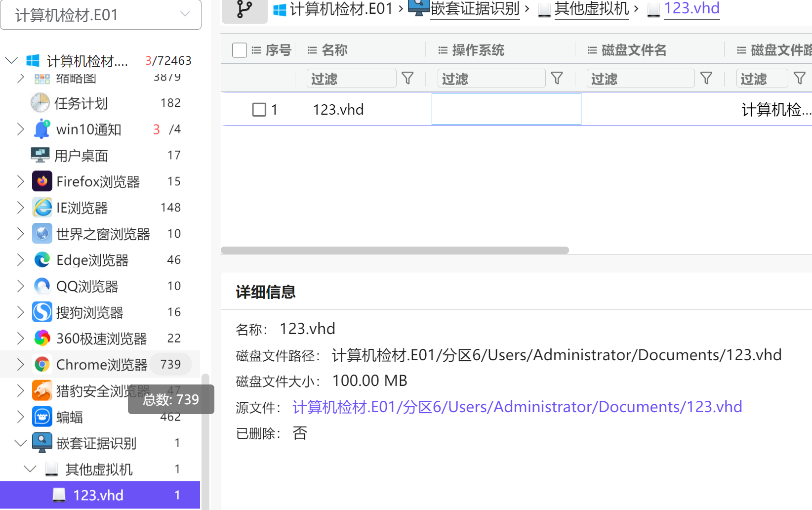Click the filter funnel icon for 操作系统 column
812x510 pixels.
tap(557, 78)
